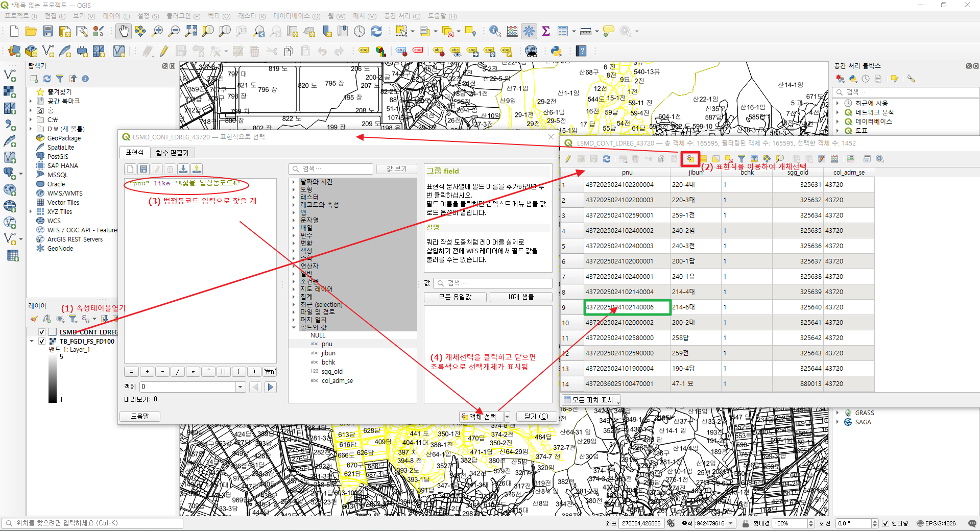Open a project with the folder icon
The height and width of the screenshot is (531, 980).
31,31
